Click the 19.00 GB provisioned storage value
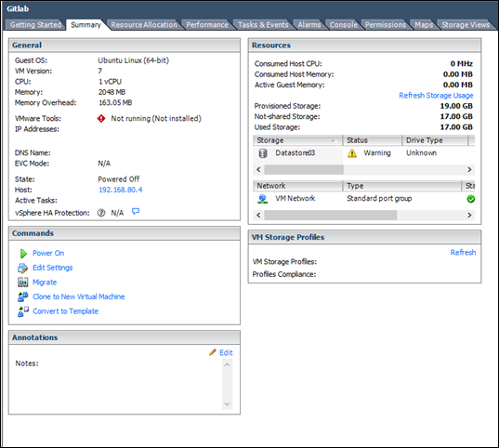The height and width of the screenshot is (448, 499). coord(456,106)
